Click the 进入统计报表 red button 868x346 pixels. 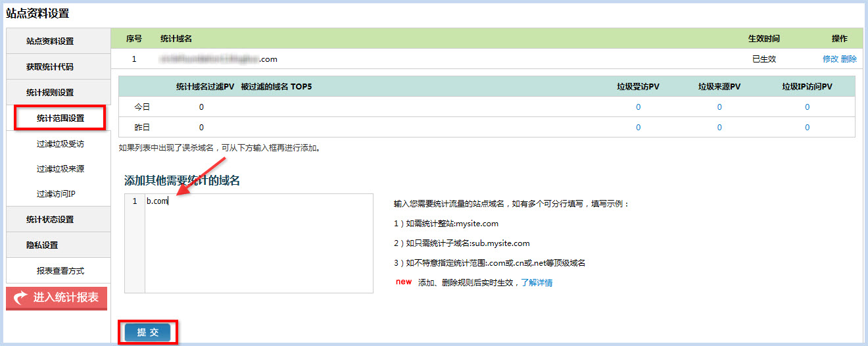coord(57,298)
